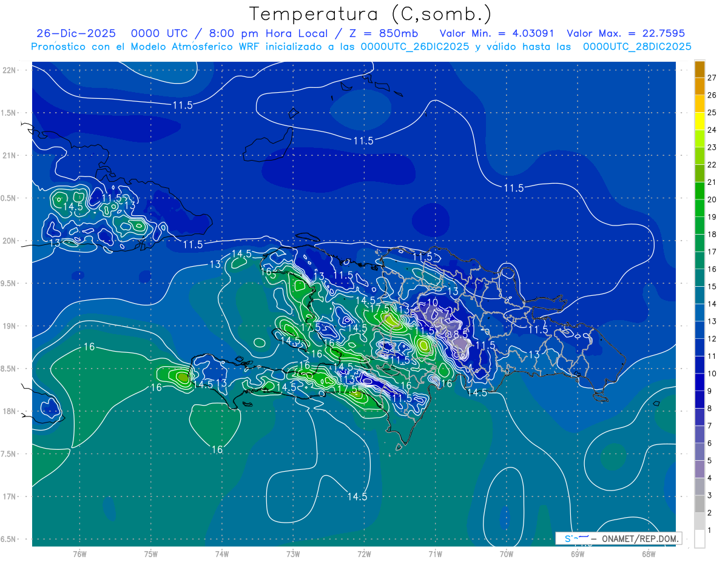Click the '70W' longitude axis label
The width and height of the screenshot is (728, 562).
(x=507, y=554)
